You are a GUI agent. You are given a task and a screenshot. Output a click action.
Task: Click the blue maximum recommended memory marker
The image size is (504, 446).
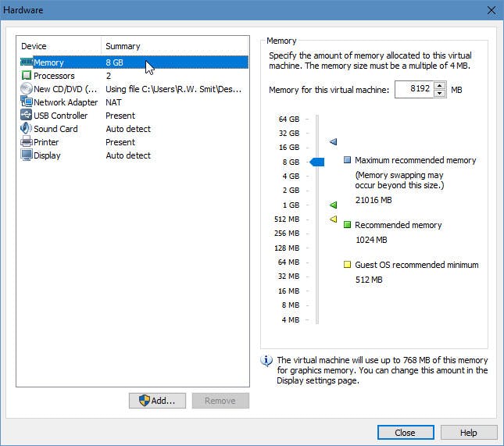coord(334,141)
